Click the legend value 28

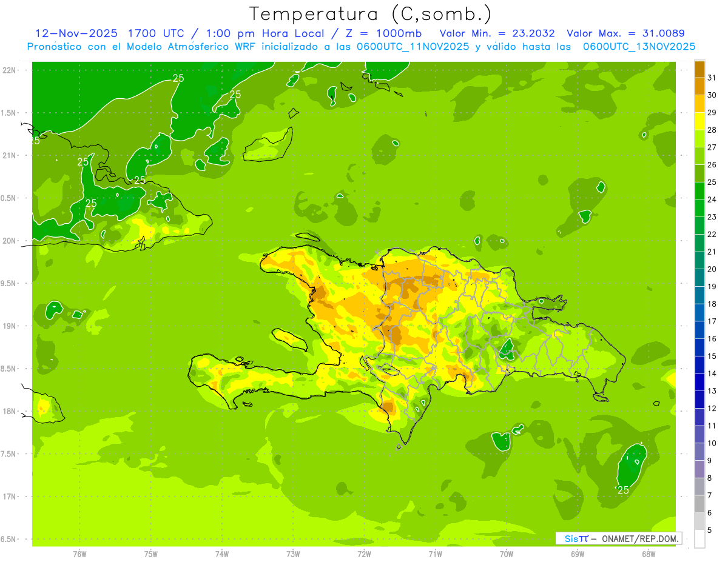pos(712,130)
